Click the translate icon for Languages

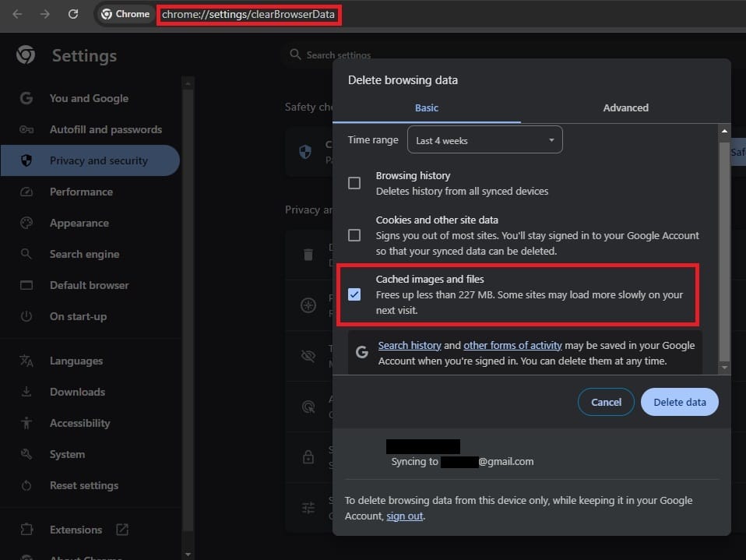(26, 361)
